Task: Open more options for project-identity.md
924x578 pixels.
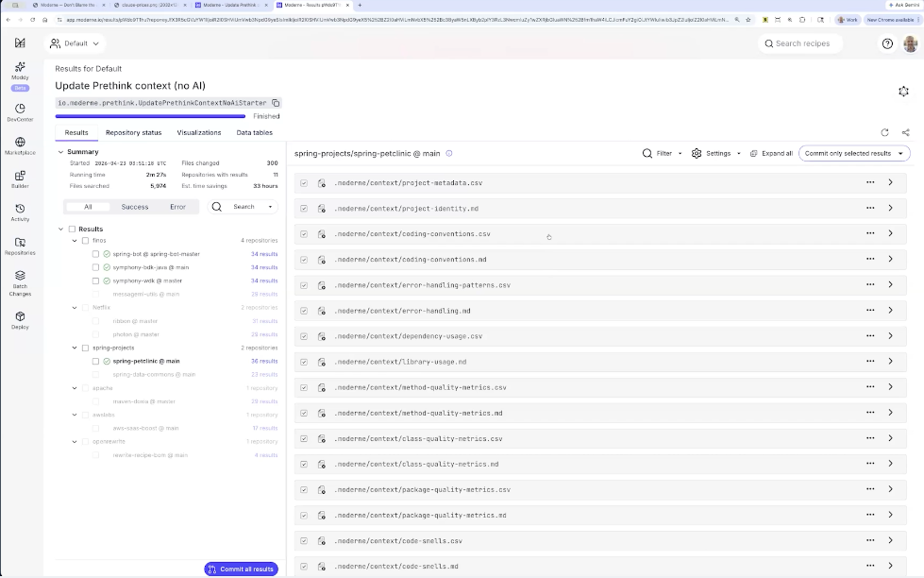Action: click(870, 208)
